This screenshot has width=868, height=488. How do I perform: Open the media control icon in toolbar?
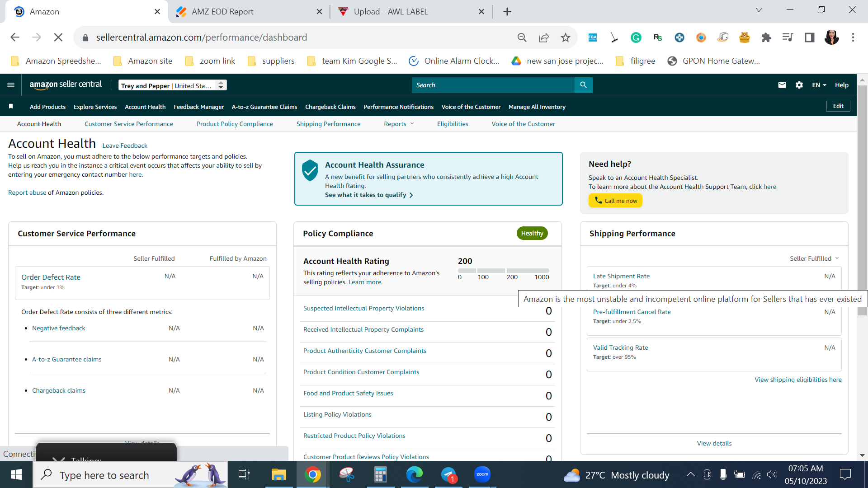point(788,38)
